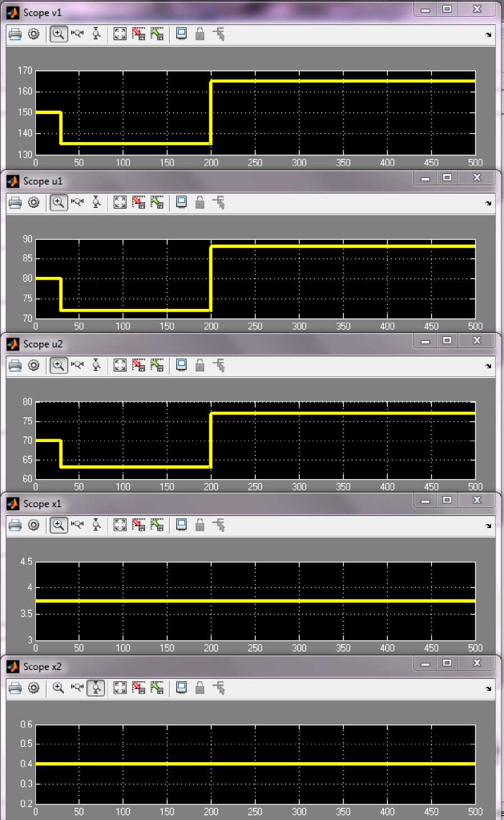Screen dimensions: 504x820
Task: Autoscale the Scope x1 axes
Action: [x=120, y=525]
